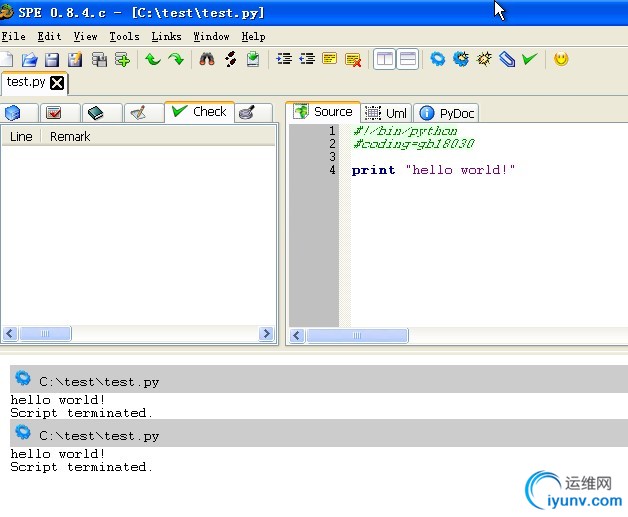628x517 pixels.
Task: Click source editor horizontal scrollbar thumb
Action: (x=357, y=335)
